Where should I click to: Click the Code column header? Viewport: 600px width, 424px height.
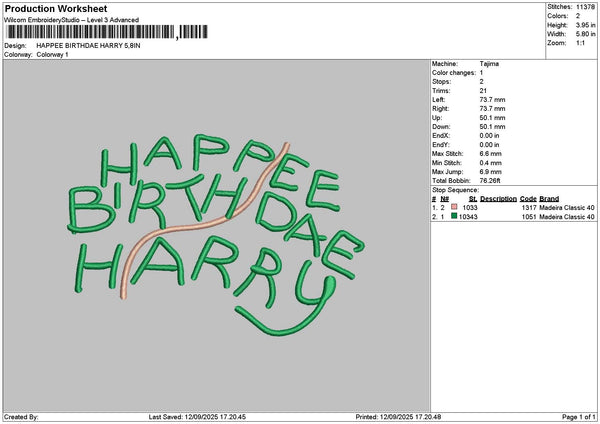tap(528, 198)
